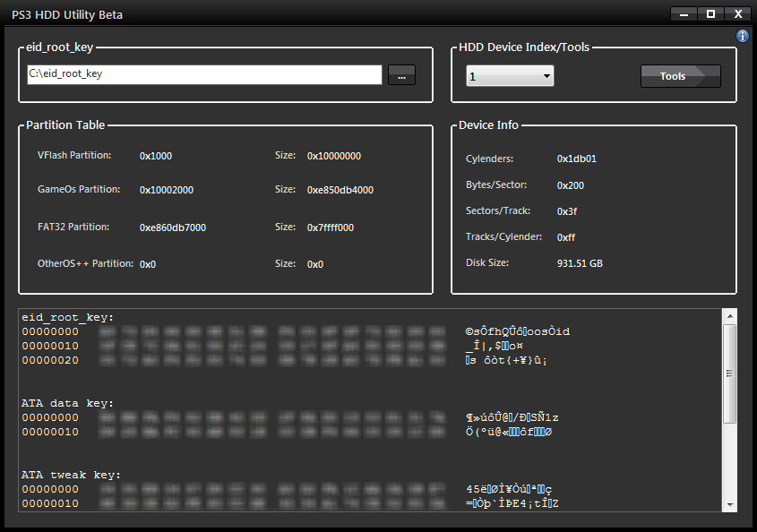Screen dimensions: 757x532
Task: Click offset 00000020 under eid_root_key
Action: click(50, 360)
